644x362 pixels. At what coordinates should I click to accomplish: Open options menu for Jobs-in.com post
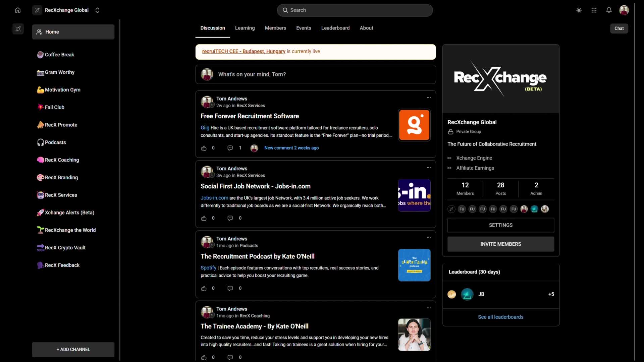click(428, 168)
